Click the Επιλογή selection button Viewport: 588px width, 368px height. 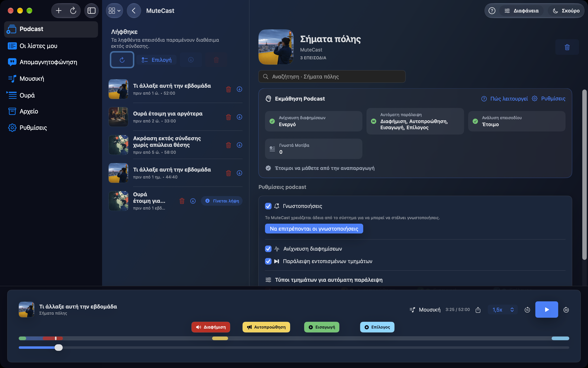[156, 60]
